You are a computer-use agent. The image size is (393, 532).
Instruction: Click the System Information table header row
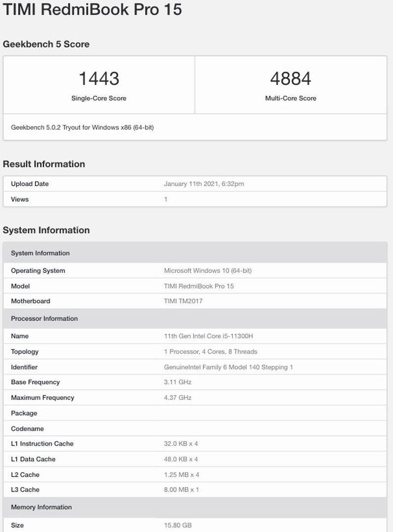pyautogui.click(x=40, y=253)
